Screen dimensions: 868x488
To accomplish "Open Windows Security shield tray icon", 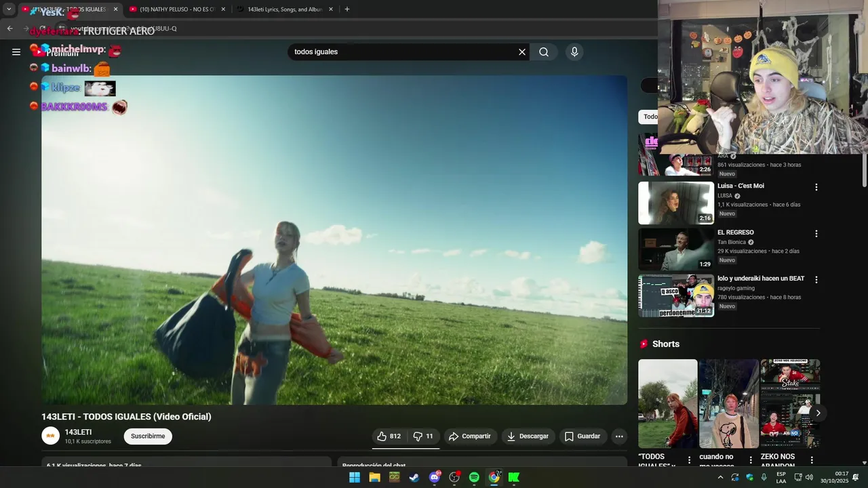I will (749, 477).
